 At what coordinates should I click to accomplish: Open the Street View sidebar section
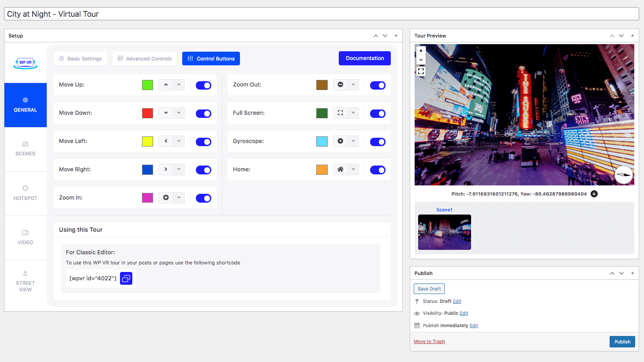click(26, 282)
